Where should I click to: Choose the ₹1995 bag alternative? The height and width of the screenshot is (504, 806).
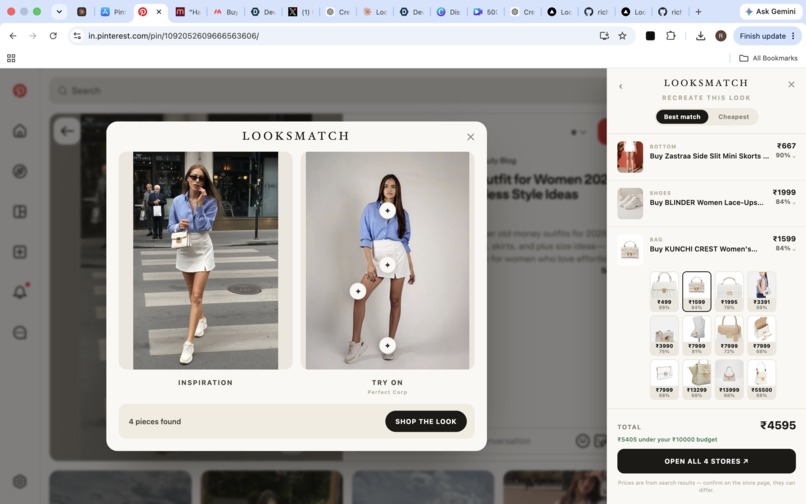tap(729, 292)
